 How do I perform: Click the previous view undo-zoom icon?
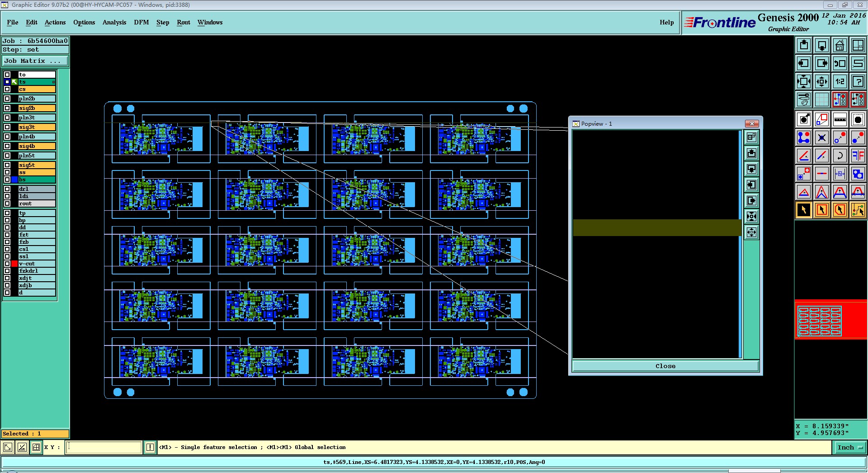point(840,63)
